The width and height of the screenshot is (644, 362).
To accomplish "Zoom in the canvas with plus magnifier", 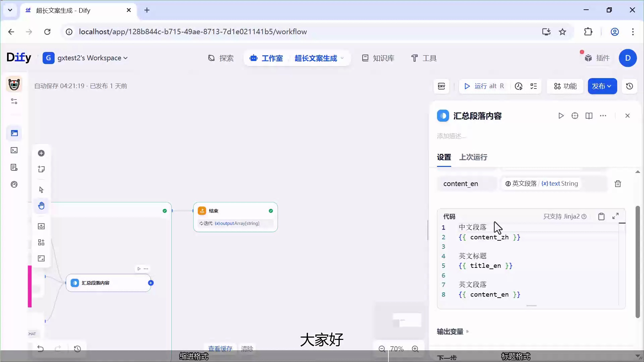I will pyautogui.click(x=415, y=349).
